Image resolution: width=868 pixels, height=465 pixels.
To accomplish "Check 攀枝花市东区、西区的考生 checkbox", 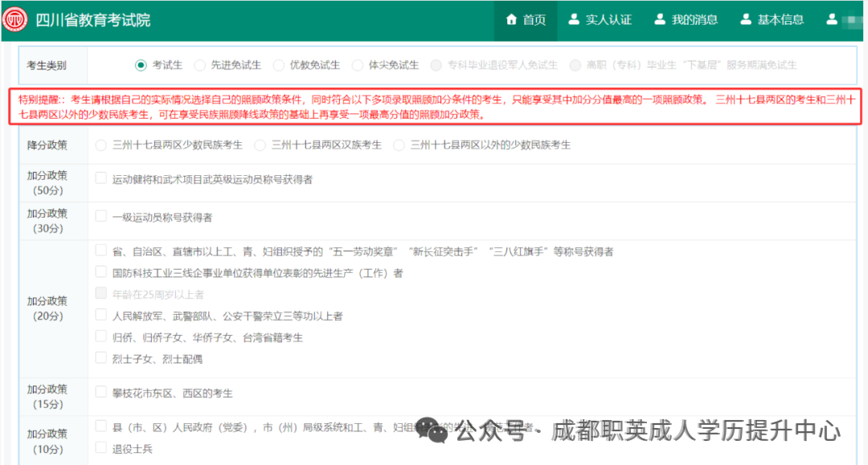I will point(100,392).
